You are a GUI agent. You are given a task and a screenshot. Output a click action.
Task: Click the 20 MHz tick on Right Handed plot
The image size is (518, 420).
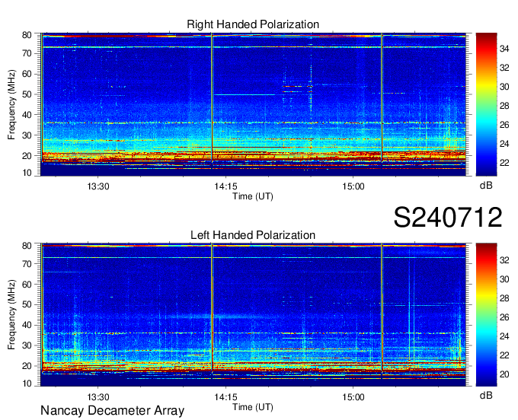27,156
